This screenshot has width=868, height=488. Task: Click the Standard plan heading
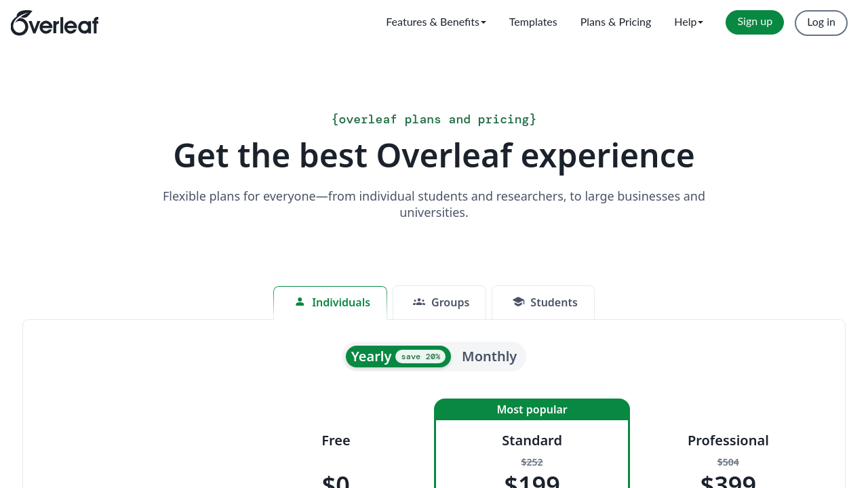(532, 441)
